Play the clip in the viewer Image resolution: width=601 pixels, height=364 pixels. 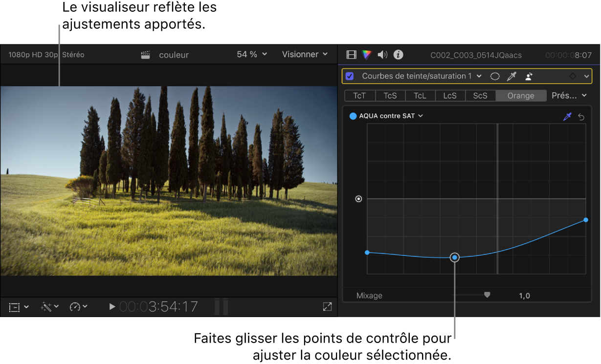(x=112, y=307)
